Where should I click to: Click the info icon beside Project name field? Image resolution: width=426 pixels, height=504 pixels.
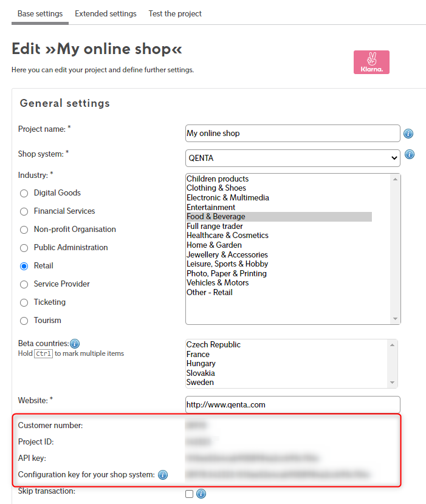point(408,134)
